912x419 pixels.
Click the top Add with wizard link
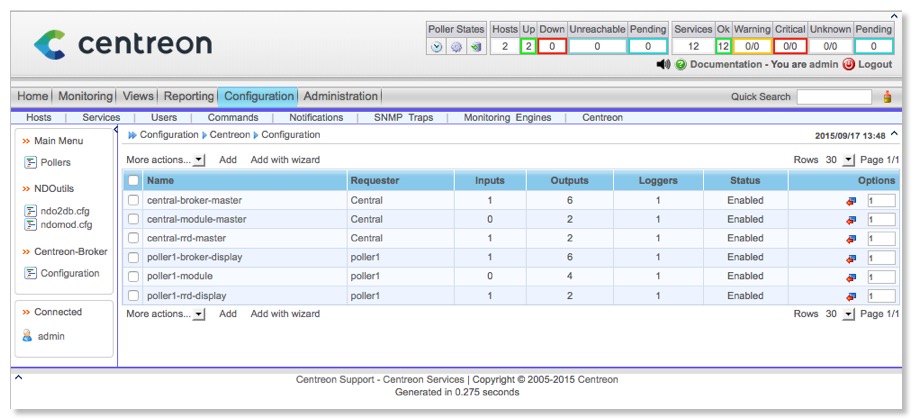(286, 160)
